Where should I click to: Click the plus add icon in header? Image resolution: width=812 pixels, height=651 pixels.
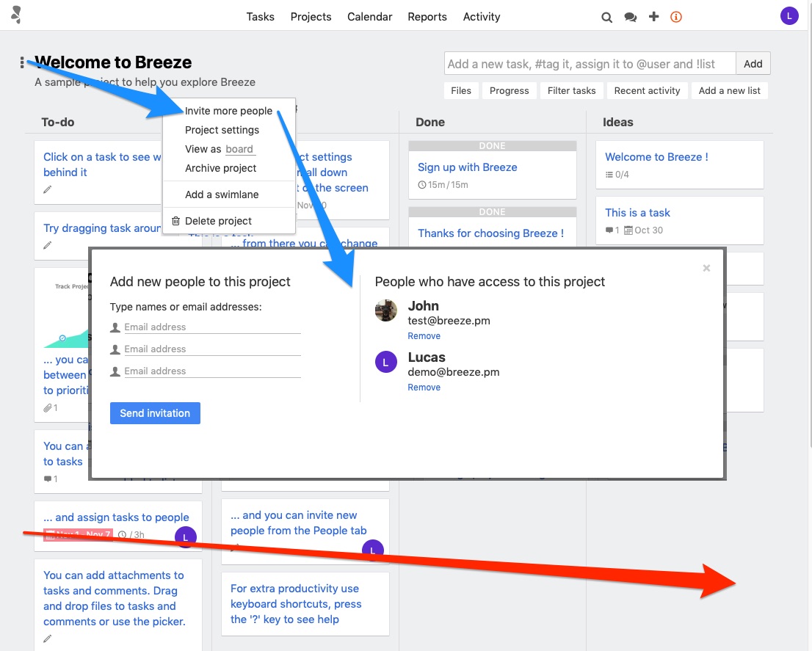click(653, 17)
